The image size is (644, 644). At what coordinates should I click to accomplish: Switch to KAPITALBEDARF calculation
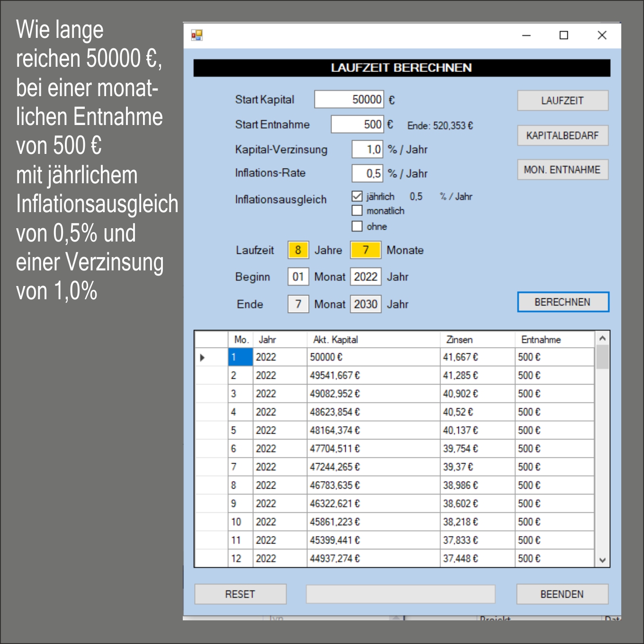[x=562, y=136]
